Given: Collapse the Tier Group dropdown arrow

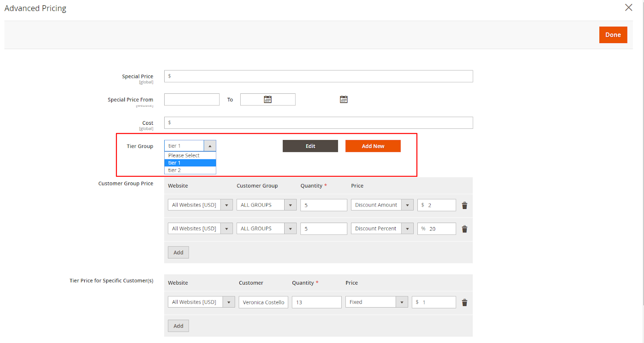Looking at the screenshot, I should coord(210,146).
